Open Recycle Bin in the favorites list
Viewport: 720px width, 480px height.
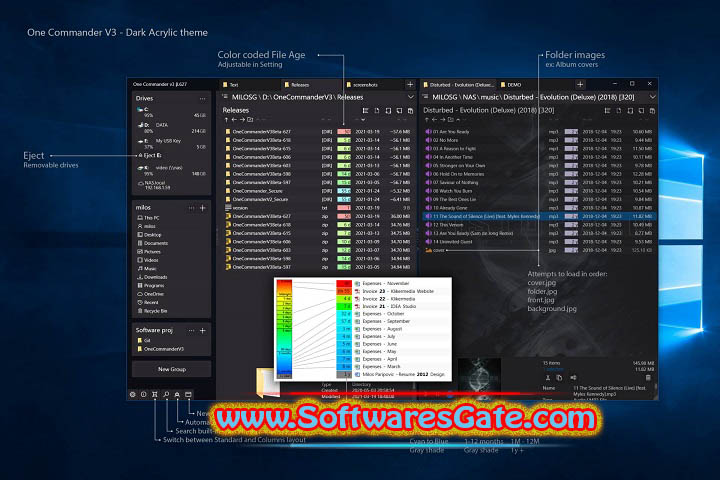click(x=152, y=311)
